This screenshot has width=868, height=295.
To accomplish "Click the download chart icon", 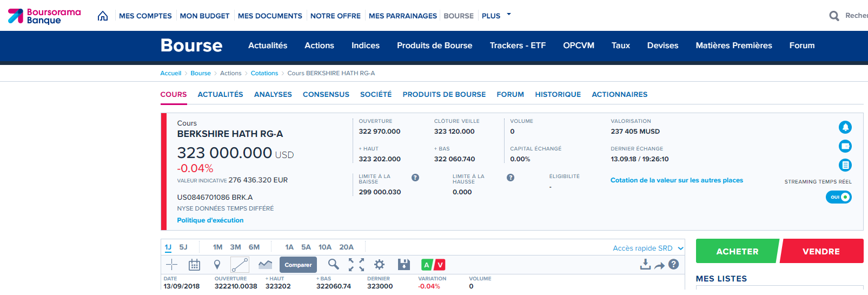I will pos(645,264).
